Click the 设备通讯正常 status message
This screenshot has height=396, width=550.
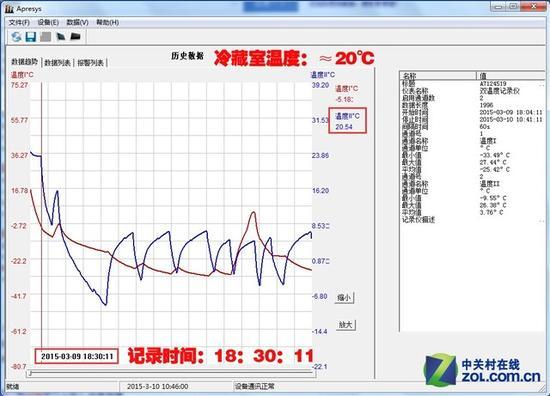(x=255, y=387)
